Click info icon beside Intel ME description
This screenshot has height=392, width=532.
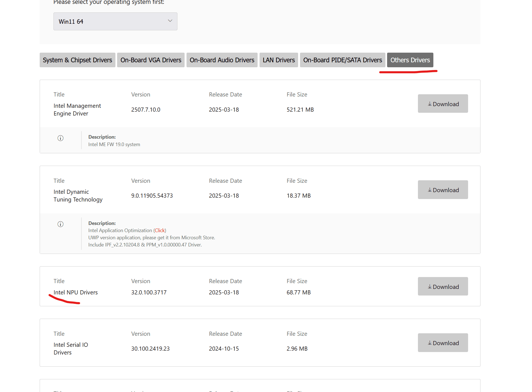pyautogui.click(x=60, y=138)
